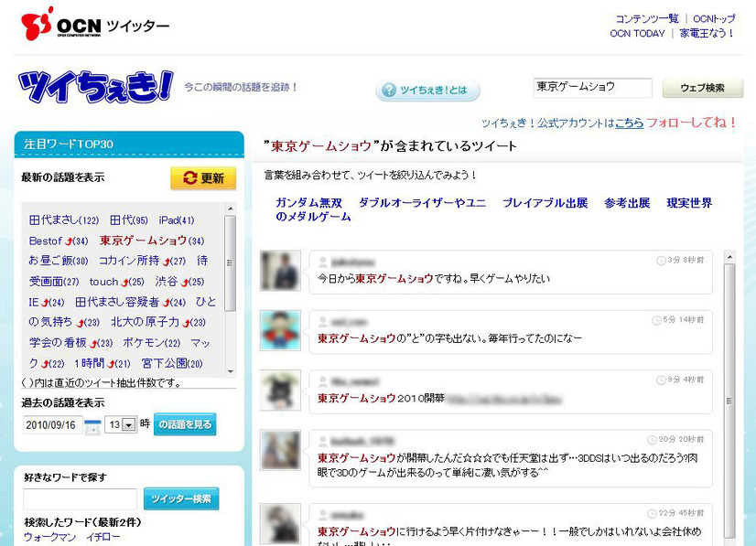Click the OCN logo icon

37,24
